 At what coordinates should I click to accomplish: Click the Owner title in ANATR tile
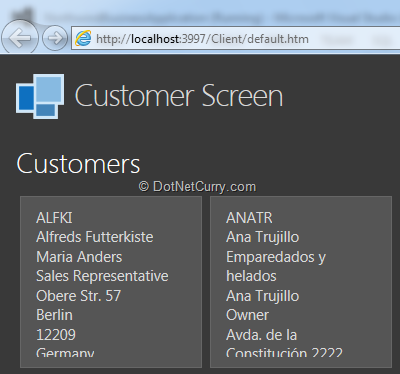247,315
